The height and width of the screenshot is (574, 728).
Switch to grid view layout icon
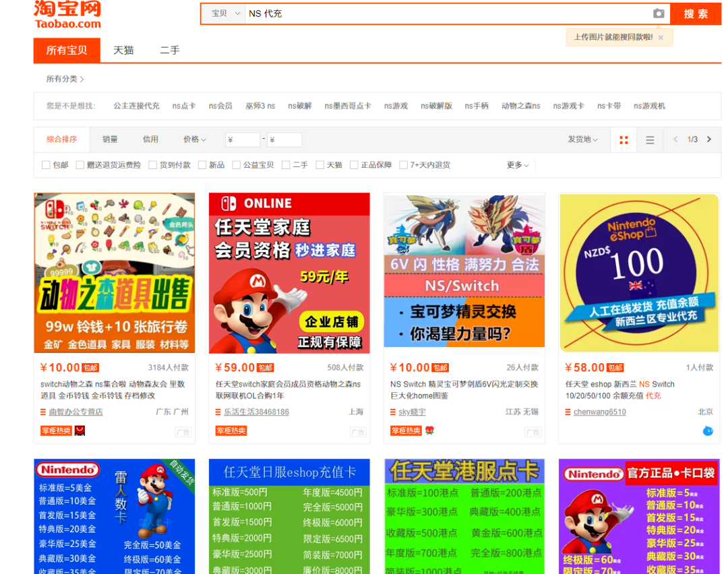pos(624,139)
